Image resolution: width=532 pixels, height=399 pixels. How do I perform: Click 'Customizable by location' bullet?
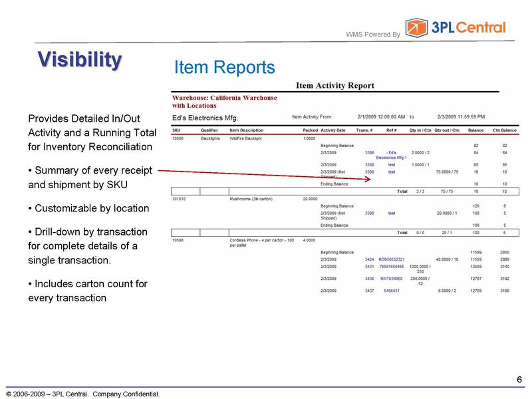click(x=88, y=208)
